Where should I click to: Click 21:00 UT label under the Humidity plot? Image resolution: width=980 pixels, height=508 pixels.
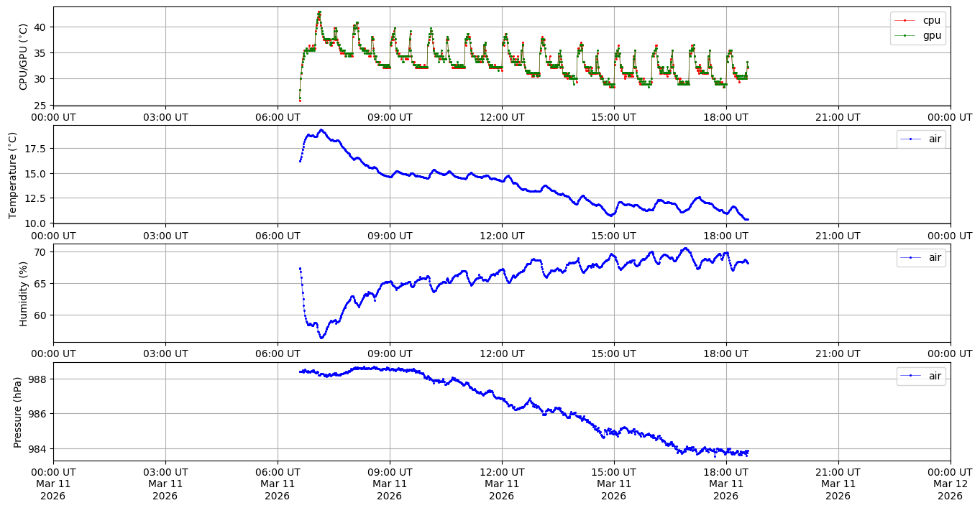point(838,354)
